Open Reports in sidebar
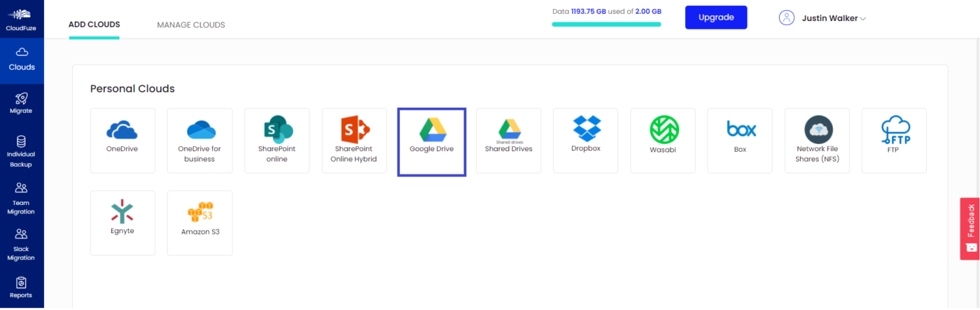This screenshot has width=980, height=310. tap(22, 287)
